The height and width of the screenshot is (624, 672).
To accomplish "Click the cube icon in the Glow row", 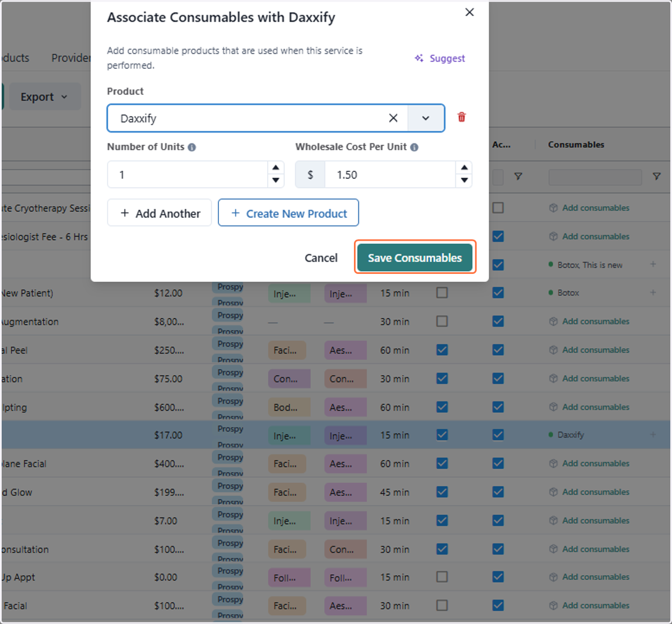I will pyautogui.click(x=553, y=492).
